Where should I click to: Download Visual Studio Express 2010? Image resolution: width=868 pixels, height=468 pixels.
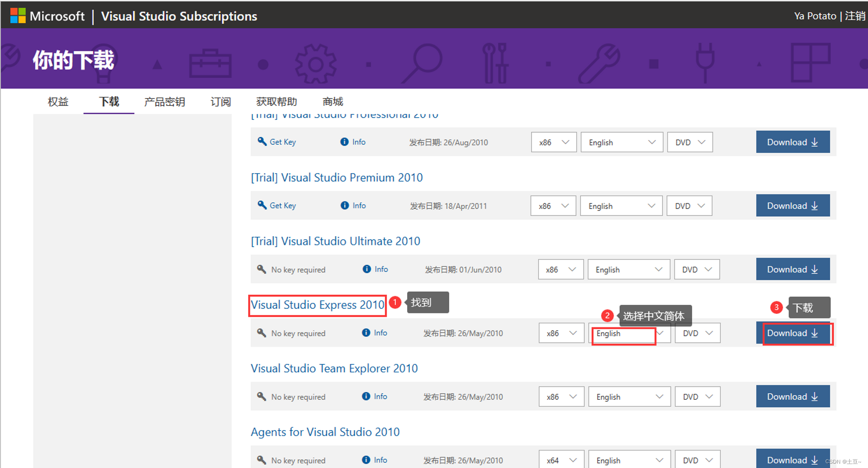pos(793,333)
